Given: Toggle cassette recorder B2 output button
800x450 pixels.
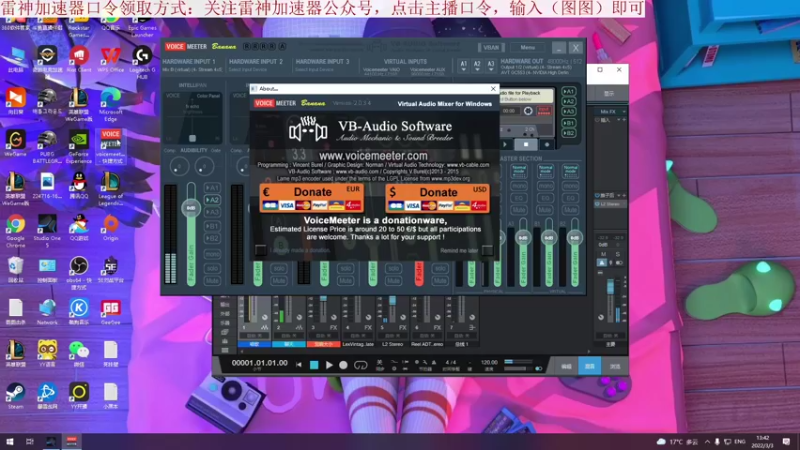Looking at the screenshot, I should point(569,133).
